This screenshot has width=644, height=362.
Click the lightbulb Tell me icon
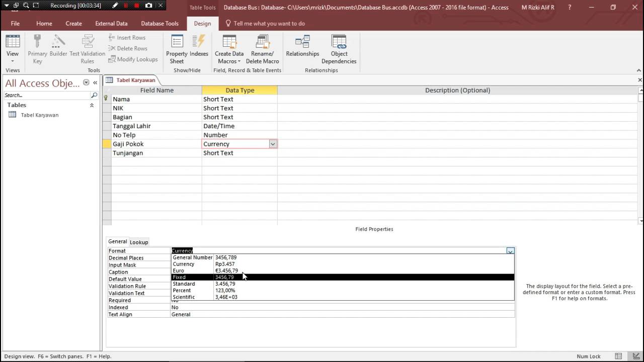coord(228,23)
